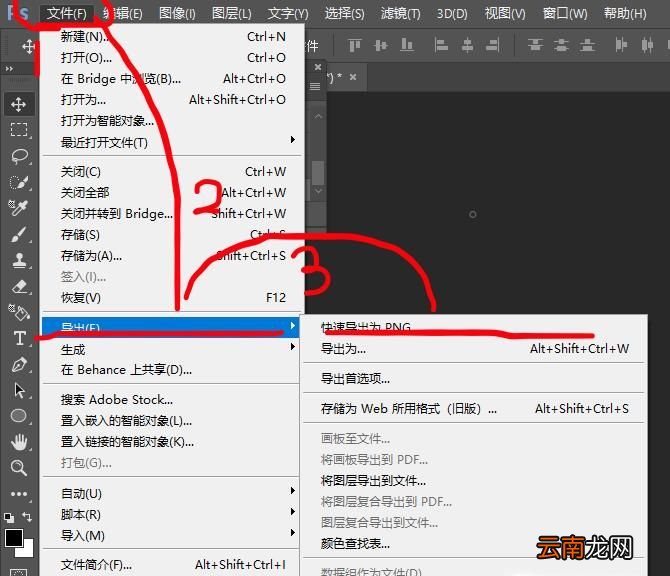Select the Eyedropper tool
The height and width of the screenshot is (576, 670).
point(18,208)
